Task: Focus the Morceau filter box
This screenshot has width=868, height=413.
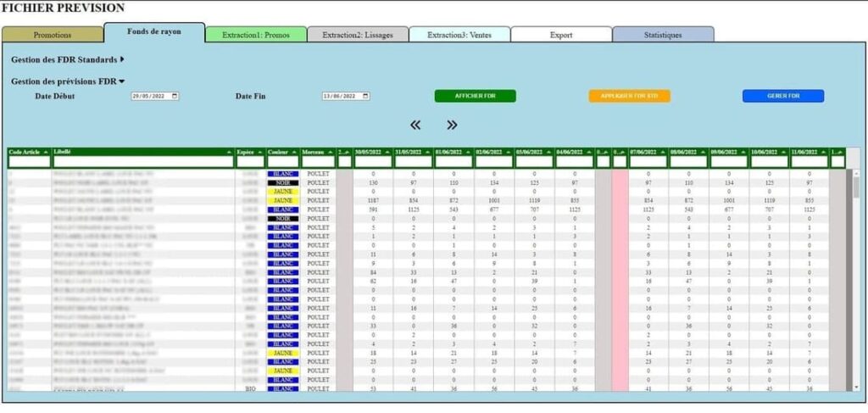Action: 319,162
